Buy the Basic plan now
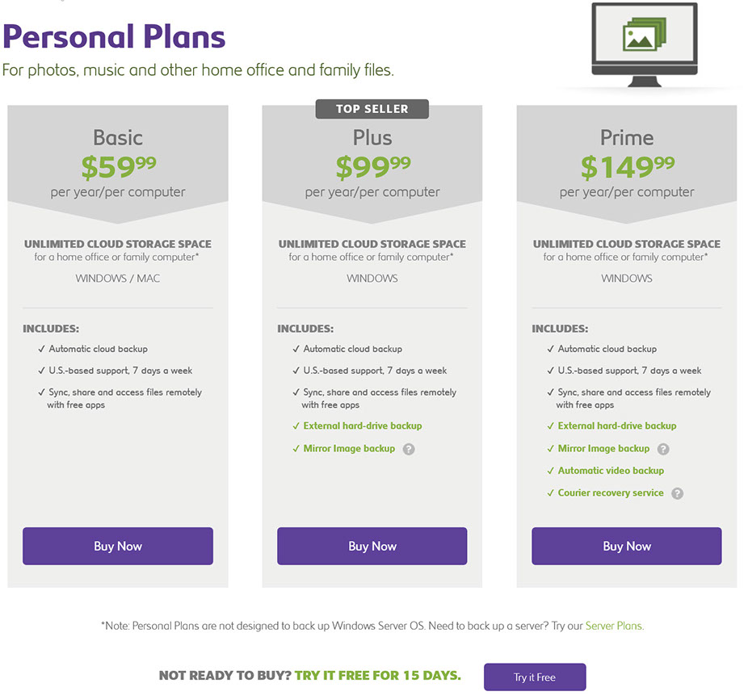Viewport: 744px width, 700px height. tap(118, 546)
